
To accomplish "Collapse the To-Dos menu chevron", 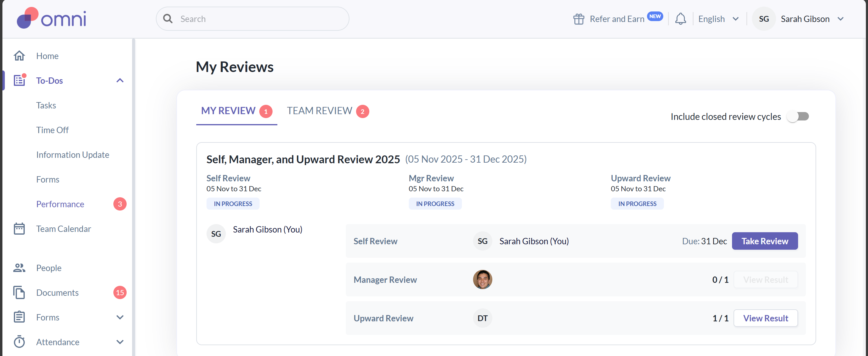I will tap(120, 80).
